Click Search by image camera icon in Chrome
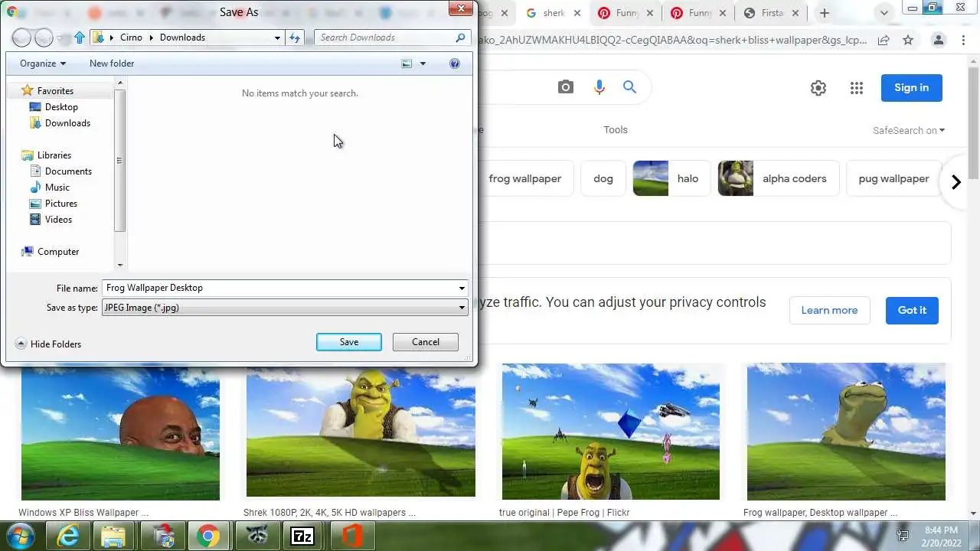The width and height of the screenshot is (980, 551). pyautogui.click(x=565, y=87)
